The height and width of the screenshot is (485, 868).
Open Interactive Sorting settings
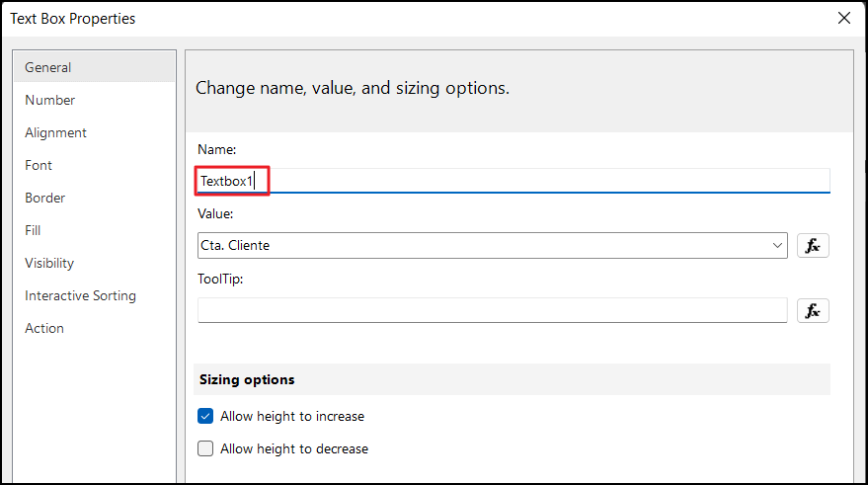[x=81, y=295]
